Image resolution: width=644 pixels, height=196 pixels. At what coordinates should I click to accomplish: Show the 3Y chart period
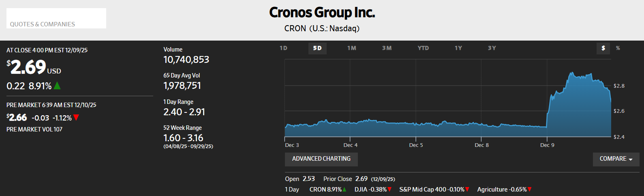[492, 48]
